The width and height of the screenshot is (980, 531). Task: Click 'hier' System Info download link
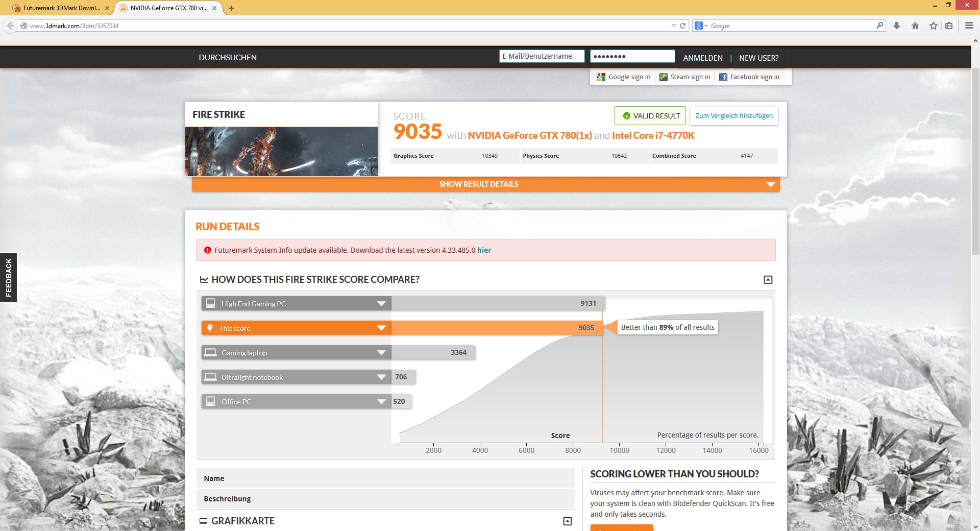[x=484, y=250]
